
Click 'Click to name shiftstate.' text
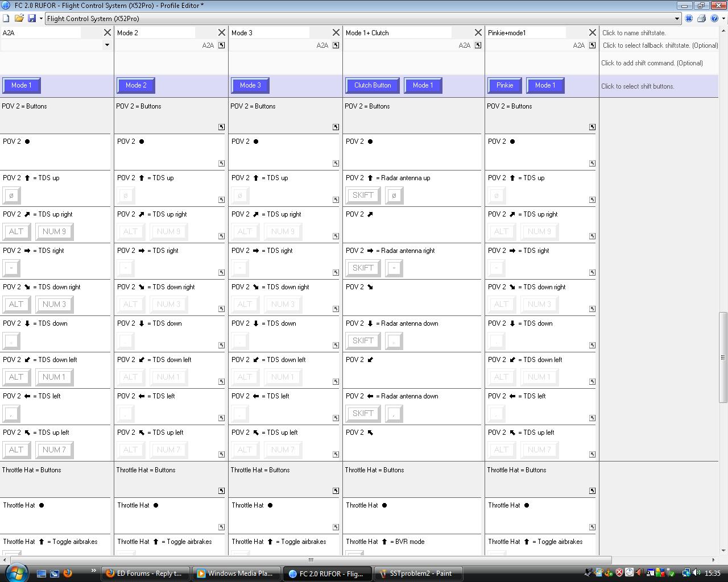[634, 33]
